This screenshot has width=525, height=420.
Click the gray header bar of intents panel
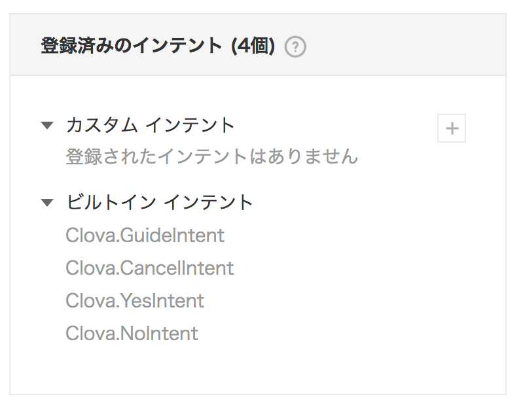coord(258,44)
